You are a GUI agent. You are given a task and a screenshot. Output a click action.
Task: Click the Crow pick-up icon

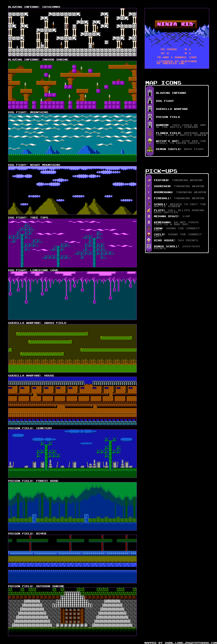149,228
